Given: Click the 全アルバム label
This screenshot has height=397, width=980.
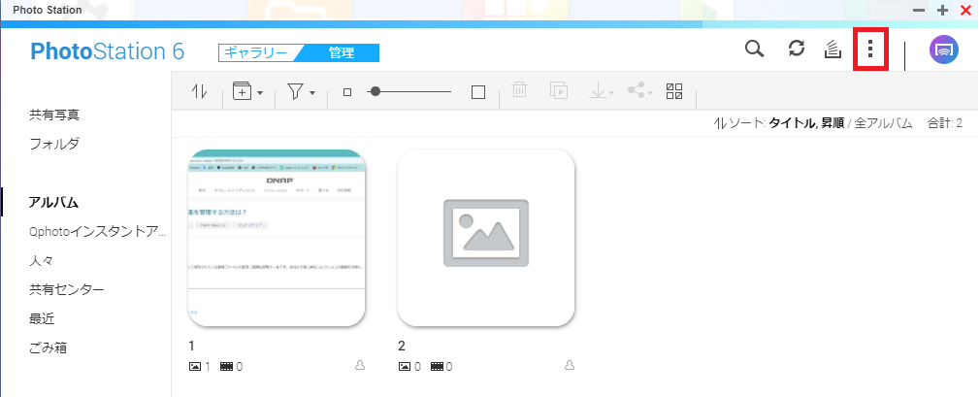Looking at the screenshot, I should (883, 123).
